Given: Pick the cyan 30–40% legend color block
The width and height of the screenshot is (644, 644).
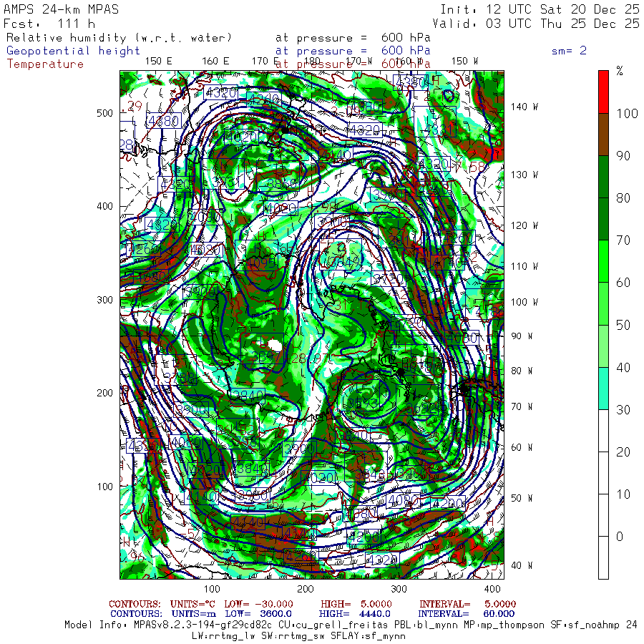Looking at the screenshot, I should coord(604,388).
